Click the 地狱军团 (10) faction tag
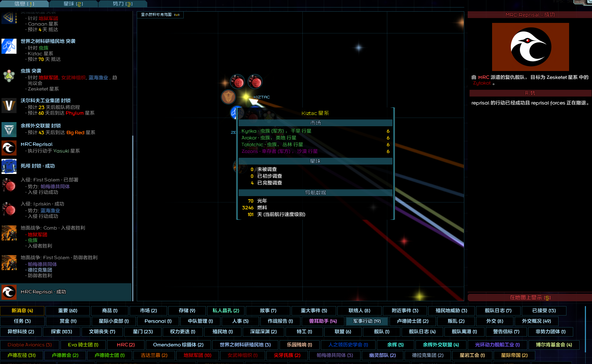 (x=197, y=355)
